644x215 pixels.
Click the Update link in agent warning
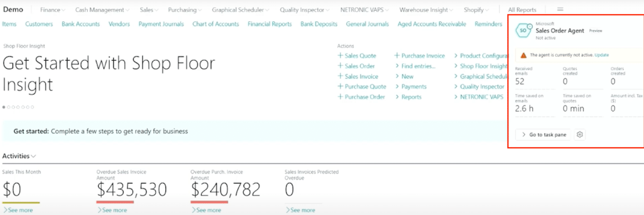601,55
